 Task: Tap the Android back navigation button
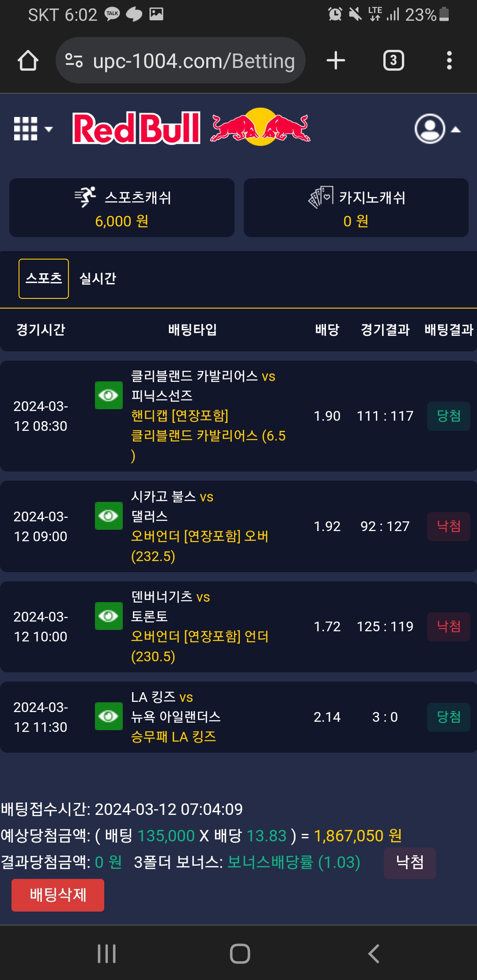coord(374,954)
